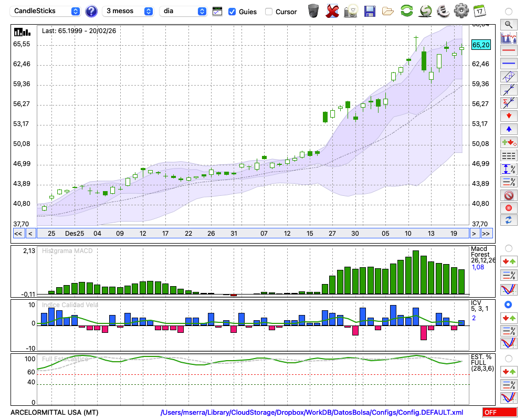Click the Config.DEFAULT.xml file path link

(312, 413)
